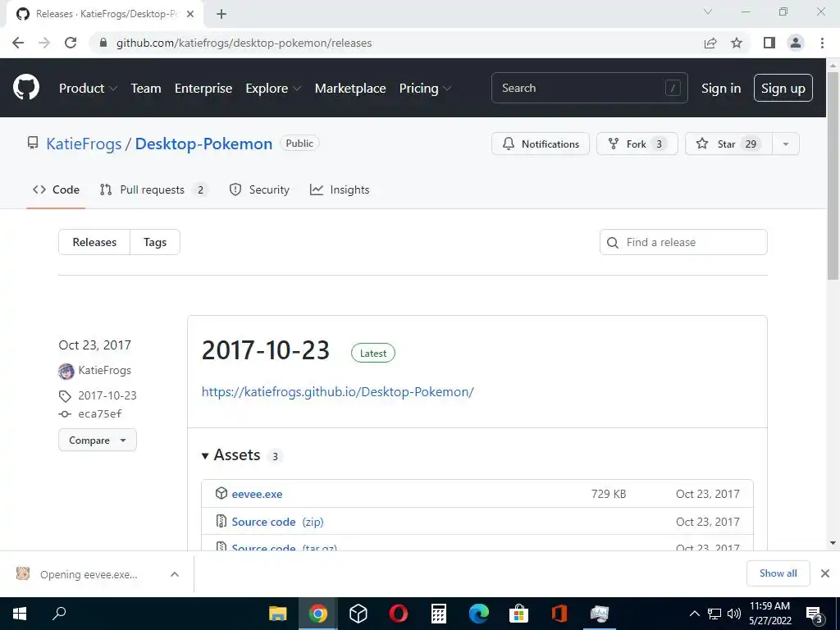This screenshot has width=840, height=630.
Task: Expand the Product menu
Action: click(x=88, y=89)
